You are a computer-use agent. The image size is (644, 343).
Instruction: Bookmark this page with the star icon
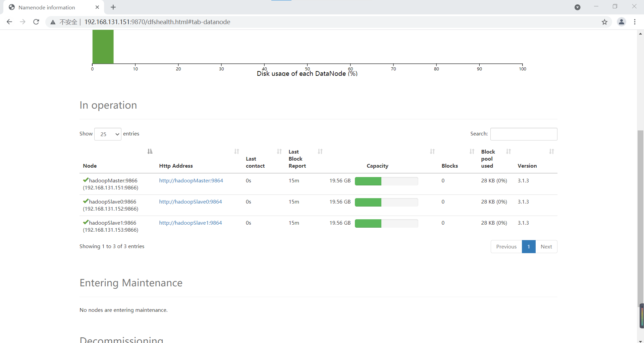[604, 22]
